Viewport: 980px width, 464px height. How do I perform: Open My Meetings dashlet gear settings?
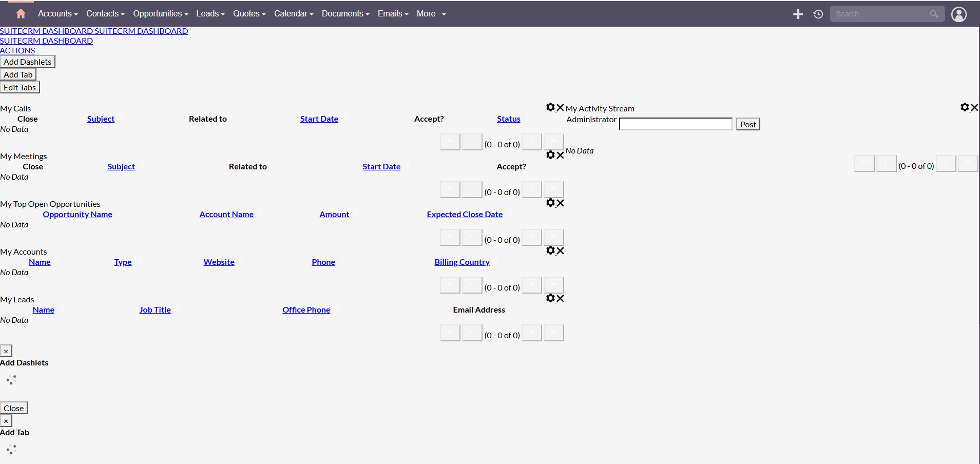[551, 155]
